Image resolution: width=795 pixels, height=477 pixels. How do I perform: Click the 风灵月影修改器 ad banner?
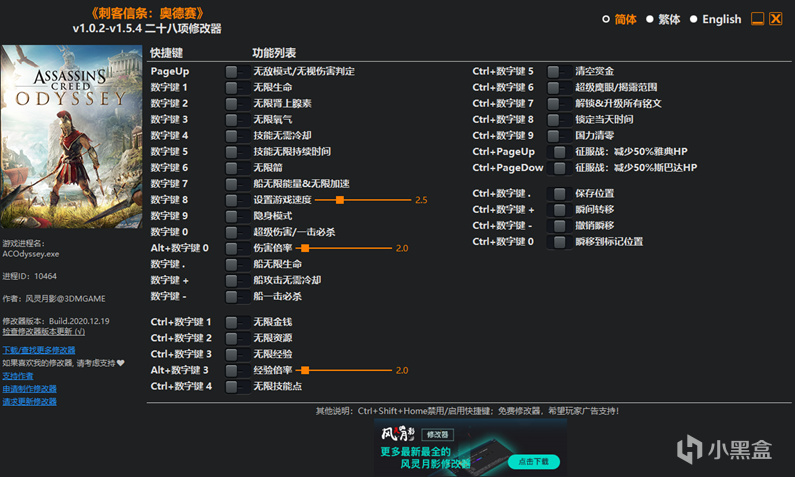click(471, 448)
